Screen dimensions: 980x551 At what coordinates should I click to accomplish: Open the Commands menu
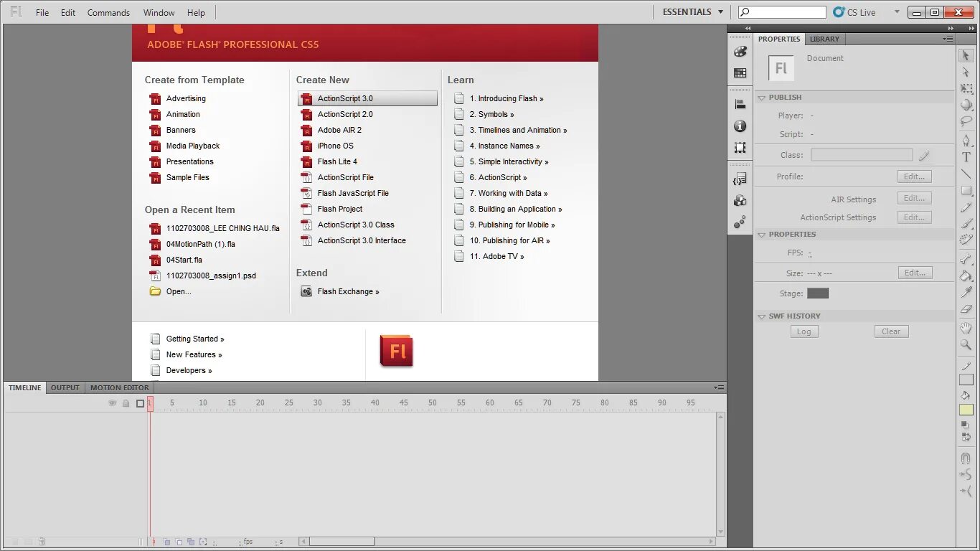coord(108,12)
